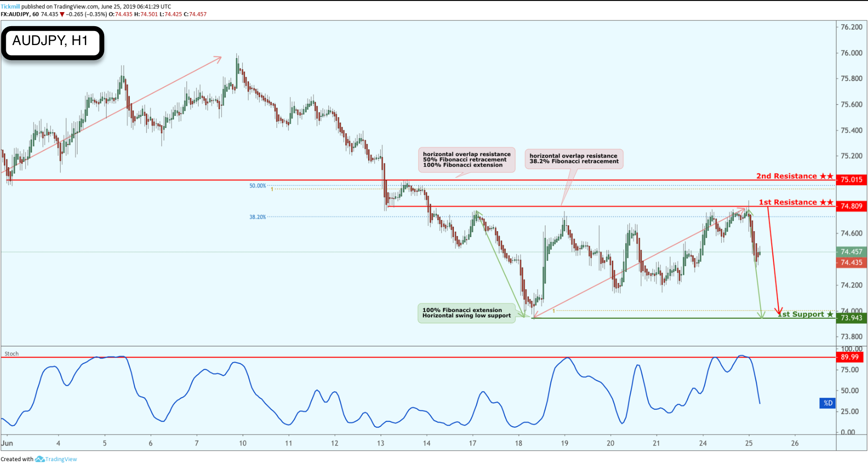Select the 1st Resistance label
The width and height of the screenshot is (868, 466).
(x=796, y=202)
